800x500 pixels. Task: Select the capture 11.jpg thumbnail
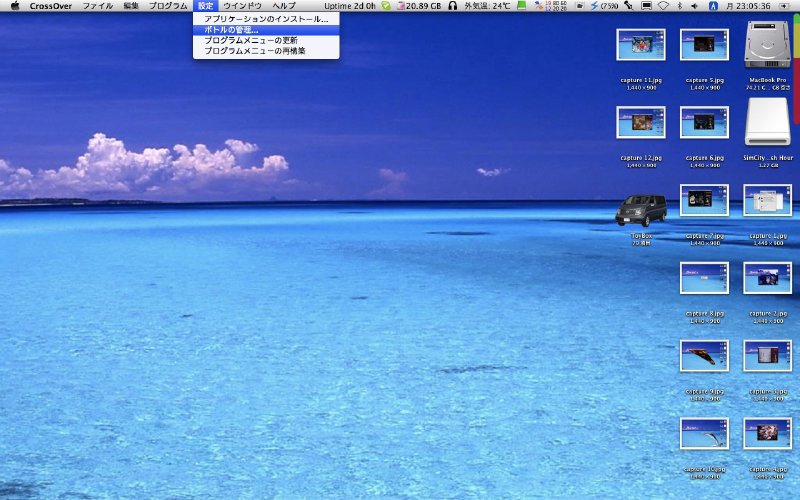641,45
